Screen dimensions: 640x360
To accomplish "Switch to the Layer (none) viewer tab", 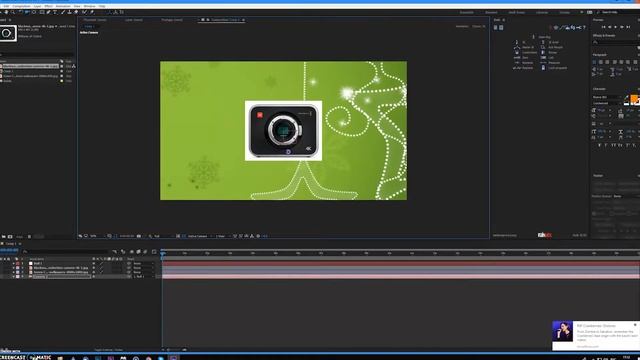I will (134, 20).
